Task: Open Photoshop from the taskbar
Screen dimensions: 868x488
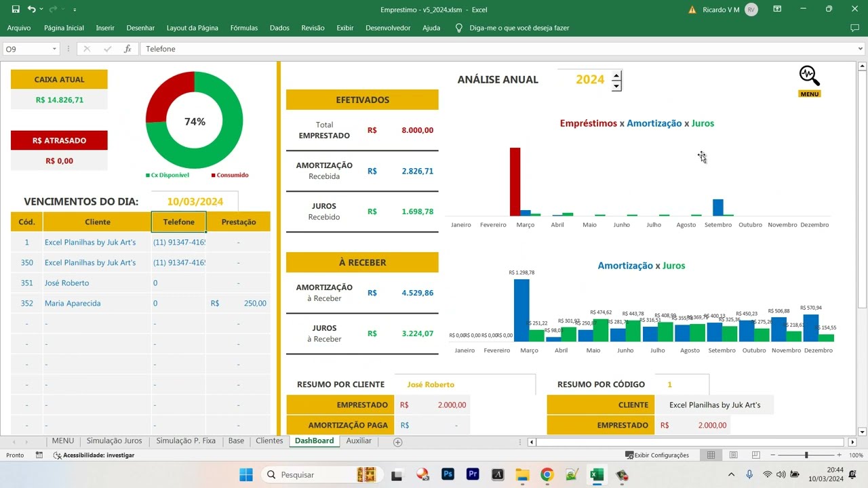Action: (x=448, y=474)
